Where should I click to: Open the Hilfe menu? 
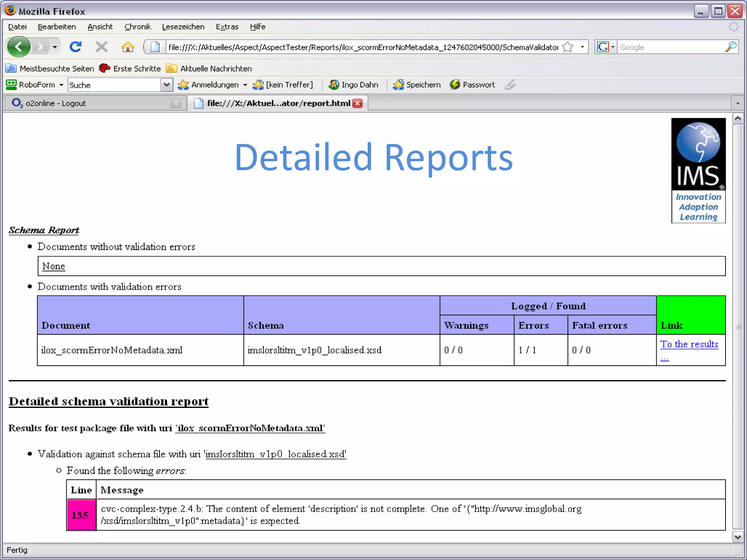click(258, 27)
